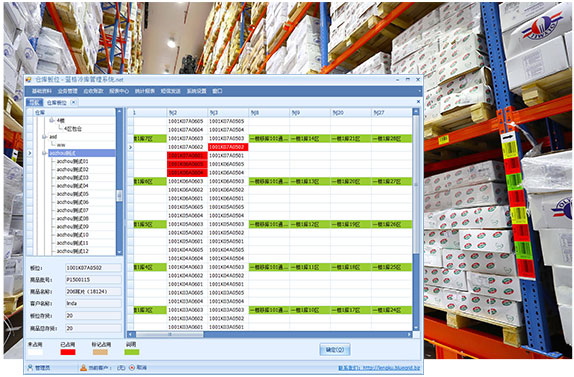Click the red cancel icon in status bar

pos(132,367)
